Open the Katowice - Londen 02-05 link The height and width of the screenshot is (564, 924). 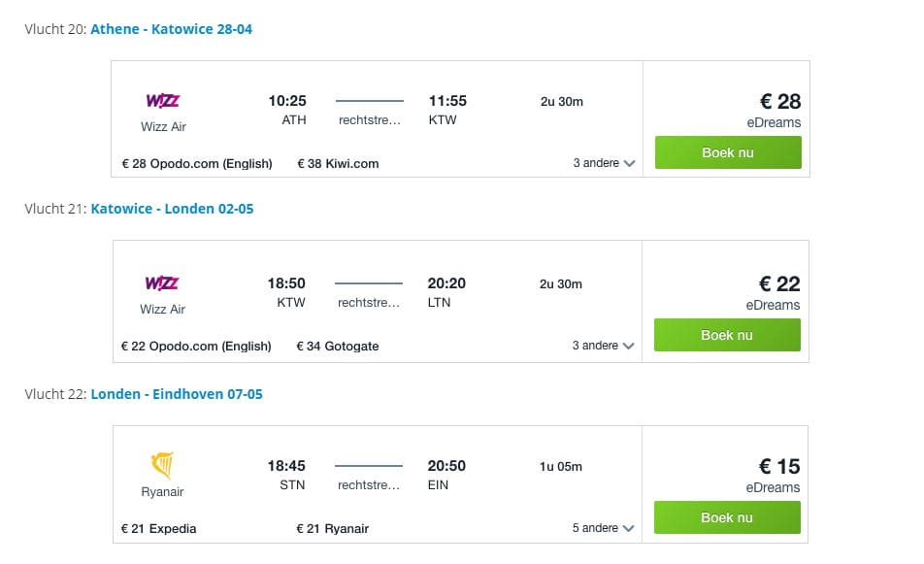pyautogui.click(x=172, y=209)
